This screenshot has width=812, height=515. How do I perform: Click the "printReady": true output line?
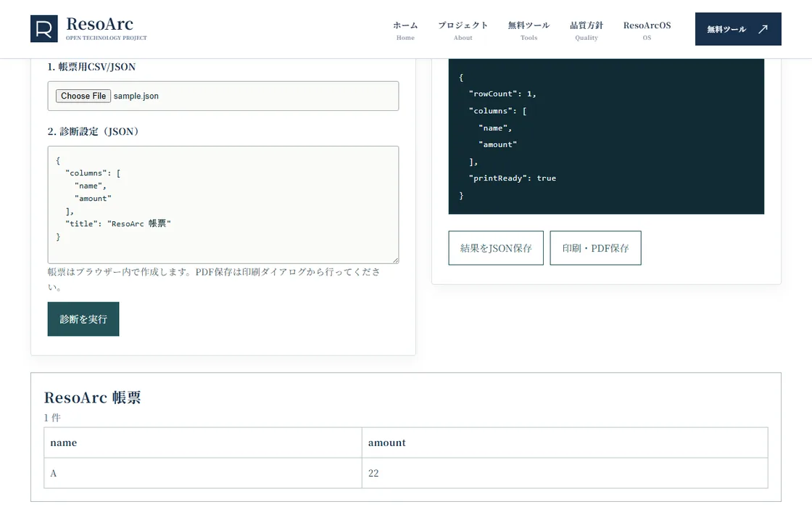(x=512, y=178)
